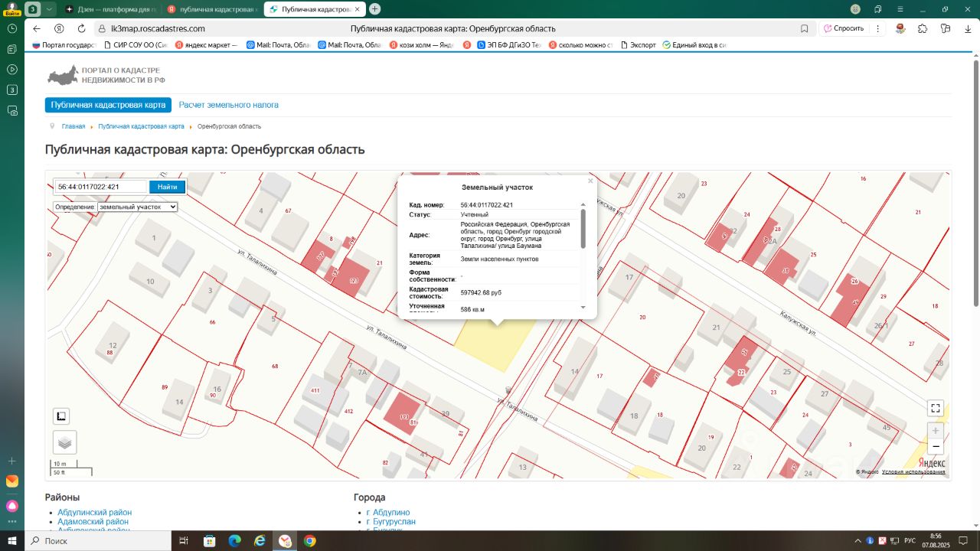980x551 pixels.
Task: Zoom out on the map
Action: tap(935, 447)
